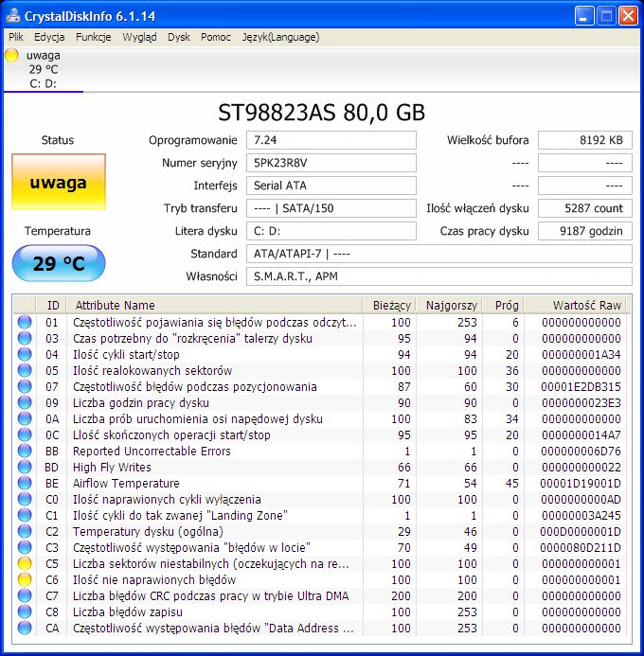644x656 pixels.
Task: Click the status icon for Airflow Temperature
Action: [x=25, y=483]
